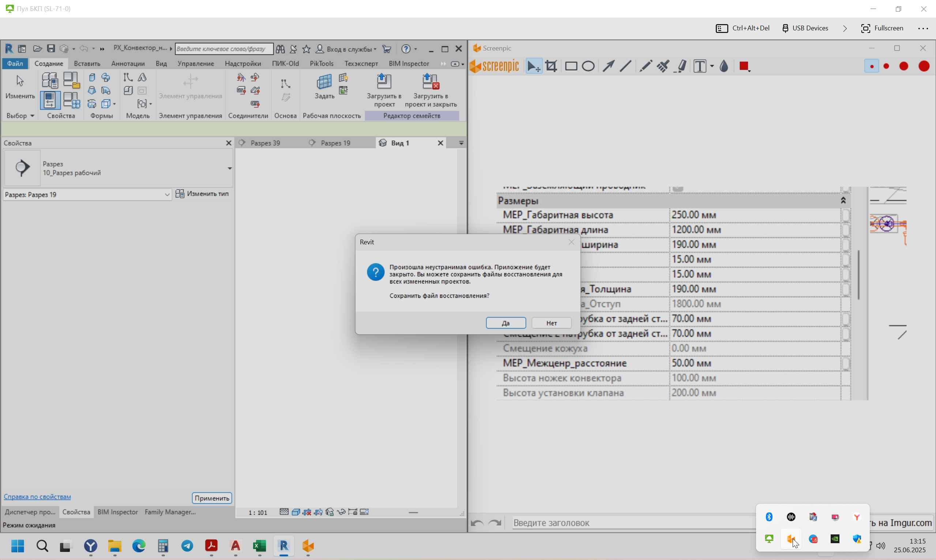Image resolution: width=936 pixels, height=560 pixels.
Task: Choose the Brush tool in Screenpic
Action: point(663,67)
